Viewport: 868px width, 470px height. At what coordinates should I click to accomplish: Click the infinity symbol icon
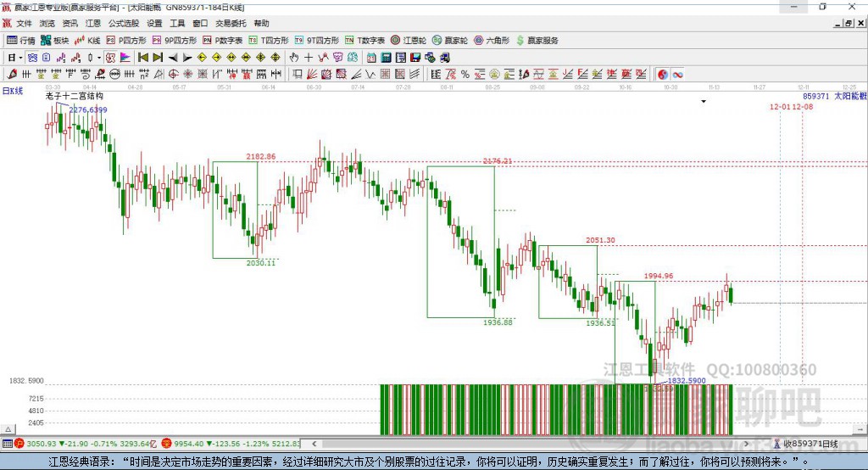[677, 75]
